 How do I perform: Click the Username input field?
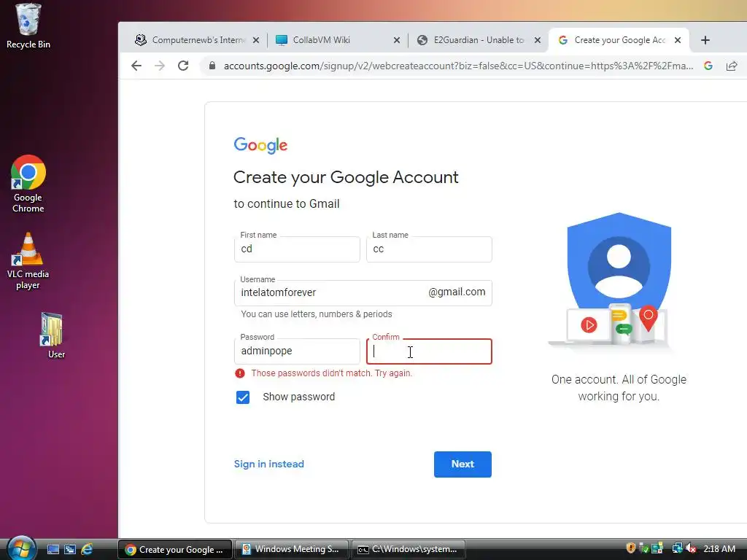click(363, 293)
